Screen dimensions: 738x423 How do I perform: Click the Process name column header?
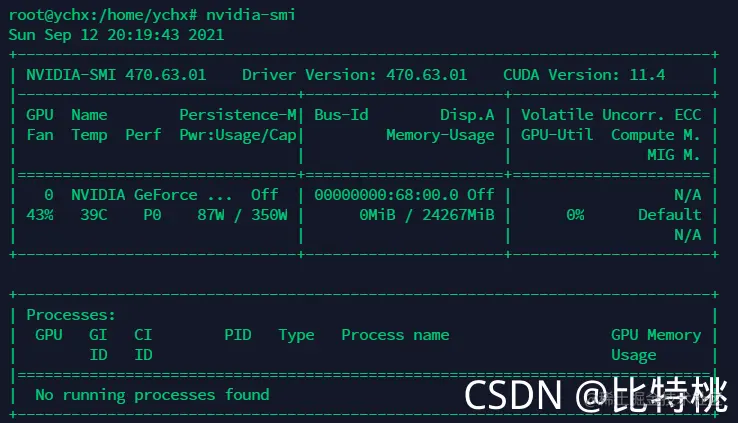coord(395,335)
